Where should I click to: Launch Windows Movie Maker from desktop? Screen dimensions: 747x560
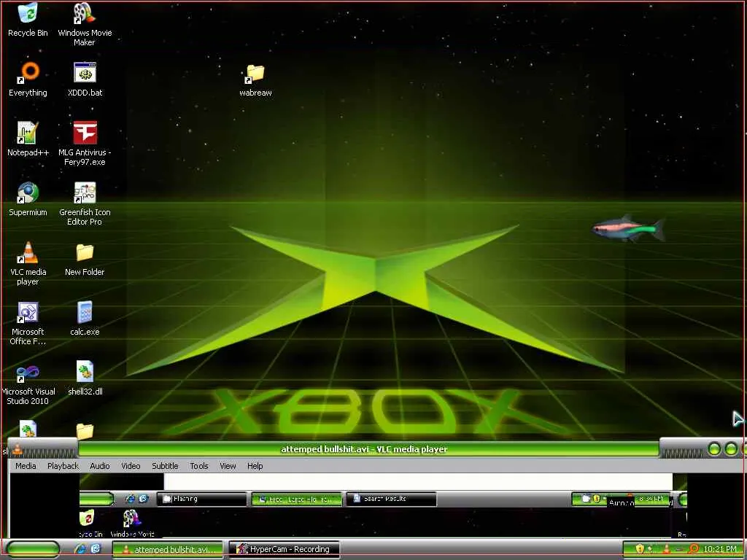(85, 24)
